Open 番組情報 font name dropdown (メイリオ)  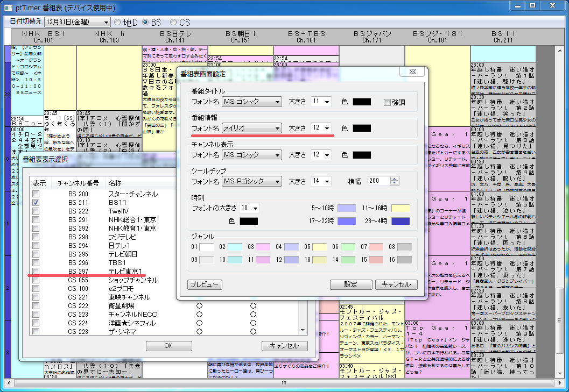click(252, 128)
